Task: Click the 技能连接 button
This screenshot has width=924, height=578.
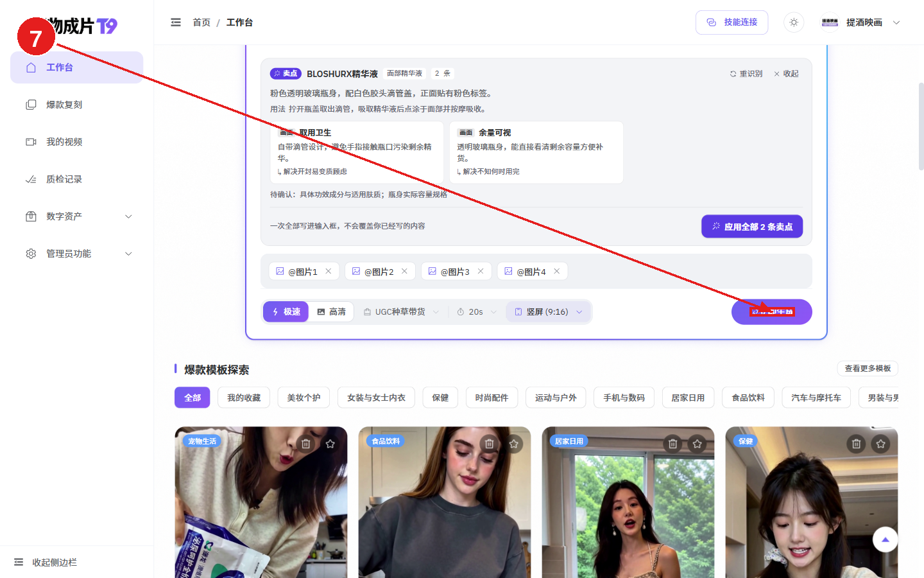Action: tap(732, 22)
